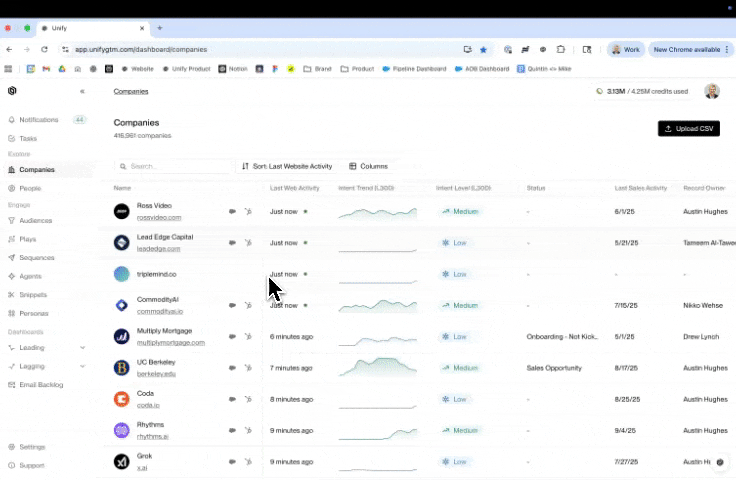Click the Salesforce cloud icon for Coda
Screen dimensions: 736x480
click(232, 399)
